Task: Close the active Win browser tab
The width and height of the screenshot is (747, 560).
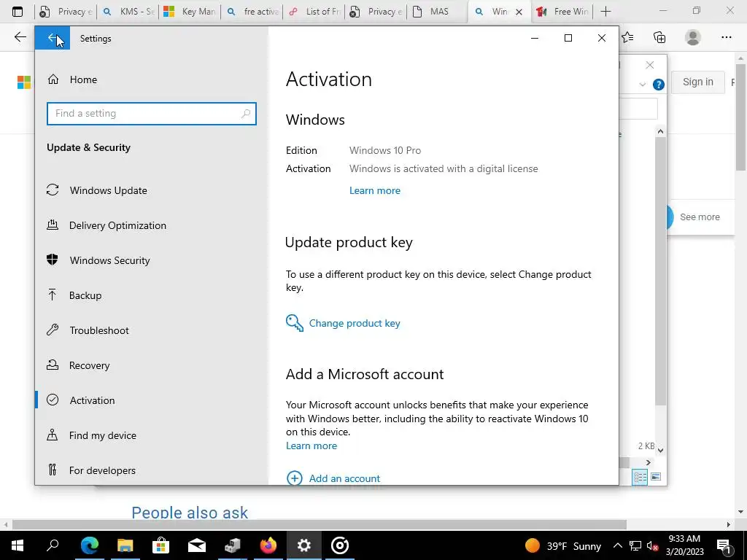Action: (x=519, y=12)
